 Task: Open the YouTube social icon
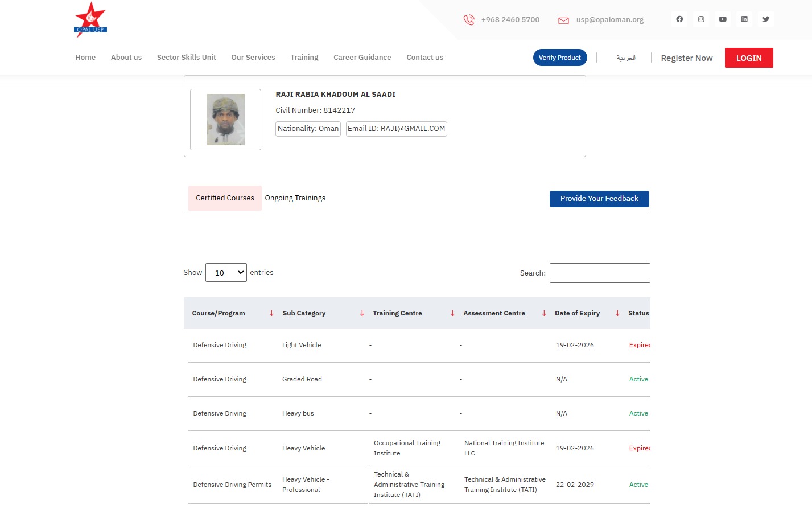(723, 19)
